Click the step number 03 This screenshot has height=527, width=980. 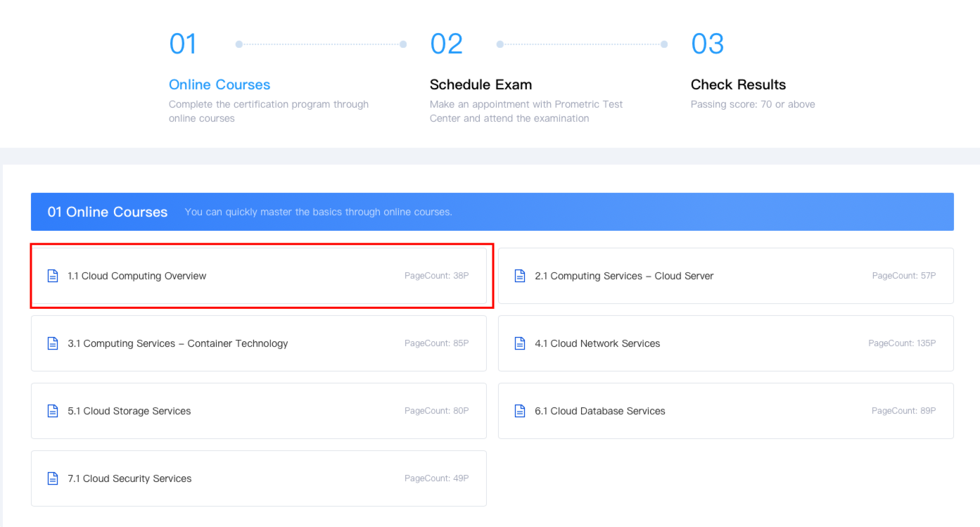[x=707, y=44]
